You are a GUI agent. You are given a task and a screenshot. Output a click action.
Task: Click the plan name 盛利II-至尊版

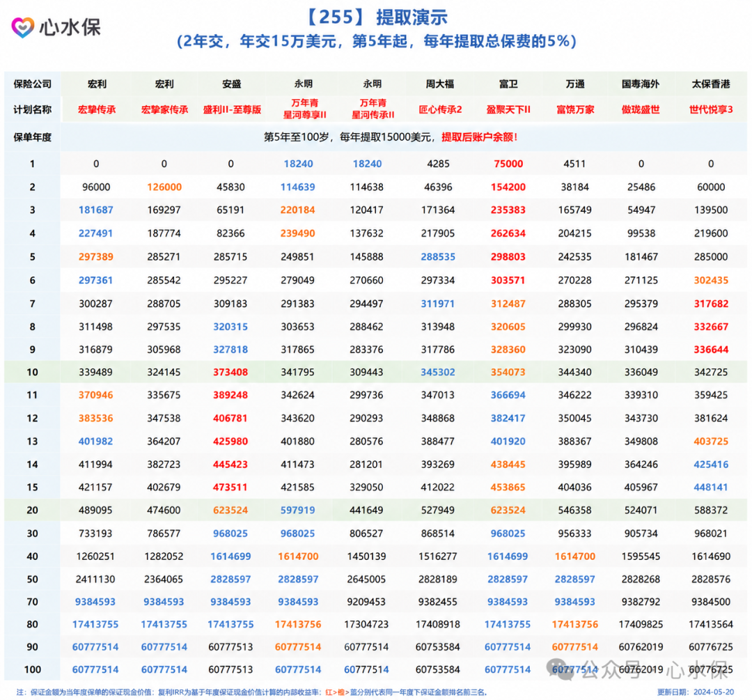pyautogui.click(x=232, y=109)
